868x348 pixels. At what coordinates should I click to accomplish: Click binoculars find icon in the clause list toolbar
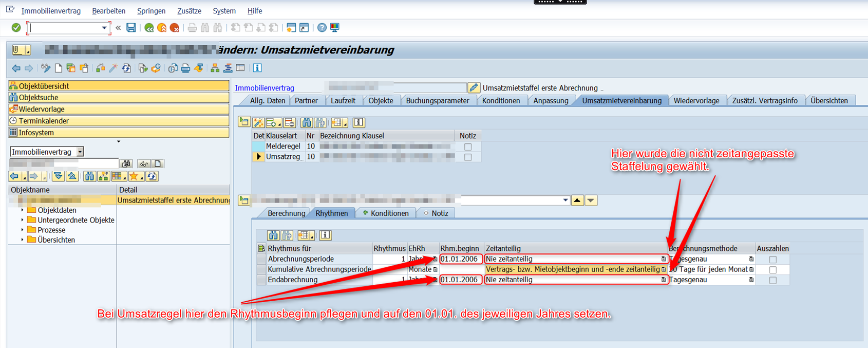(x=307, y=122)
